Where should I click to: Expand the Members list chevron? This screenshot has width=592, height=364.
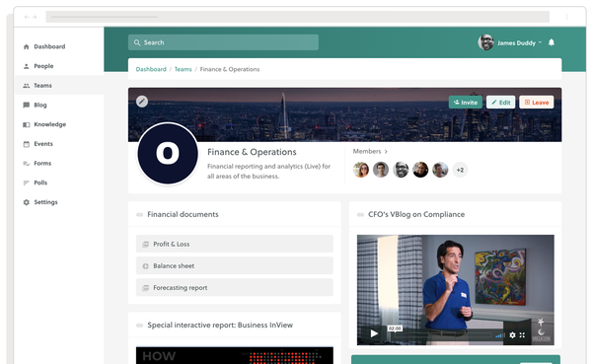tap(386, 151)
